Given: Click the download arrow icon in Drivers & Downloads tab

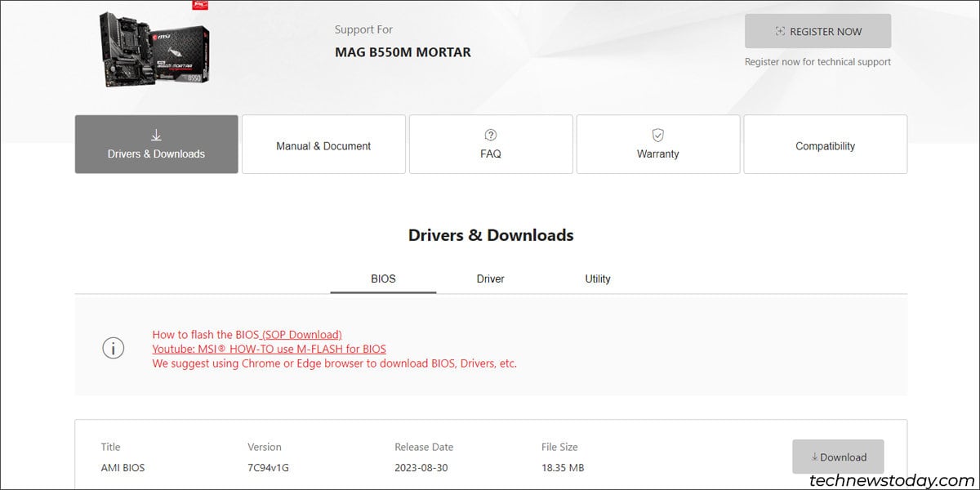Looking at the screenshot, I should 156,136.
